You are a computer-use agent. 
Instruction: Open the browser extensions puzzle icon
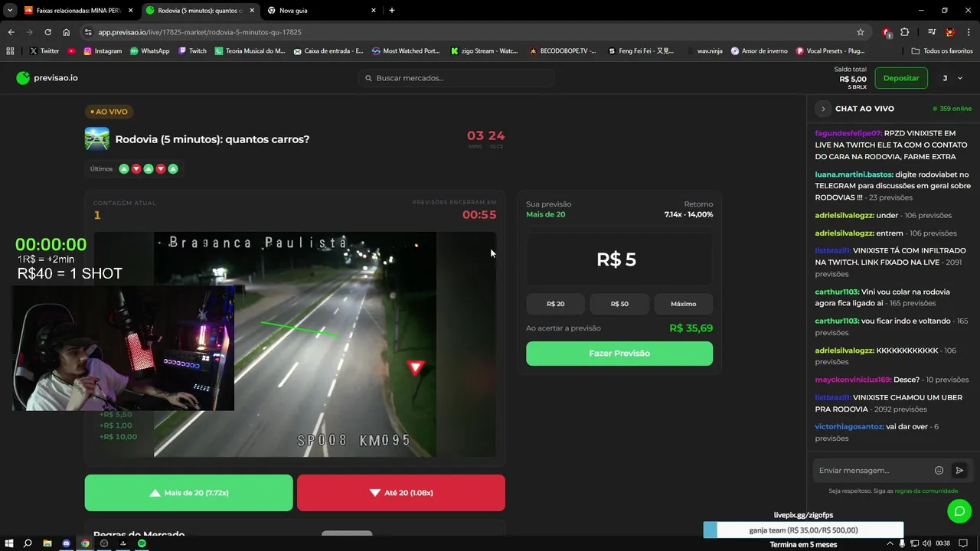click(x=905, y=32)
